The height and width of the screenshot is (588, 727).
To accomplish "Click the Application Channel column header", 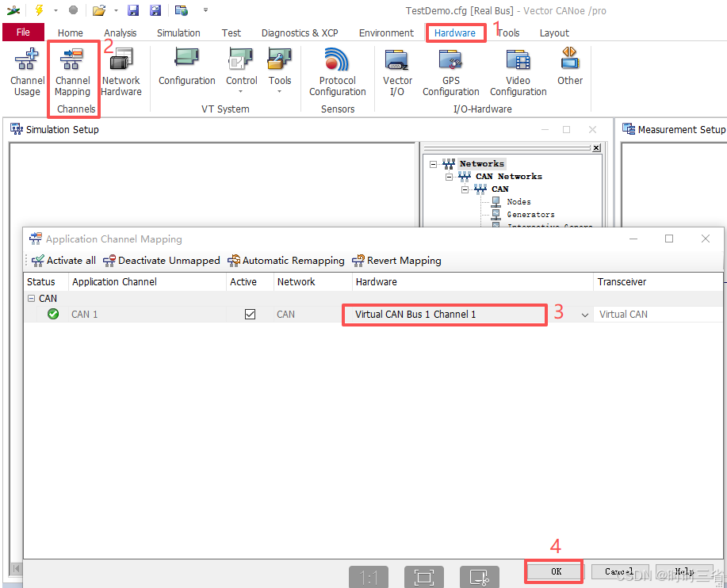I will [147, 282].
